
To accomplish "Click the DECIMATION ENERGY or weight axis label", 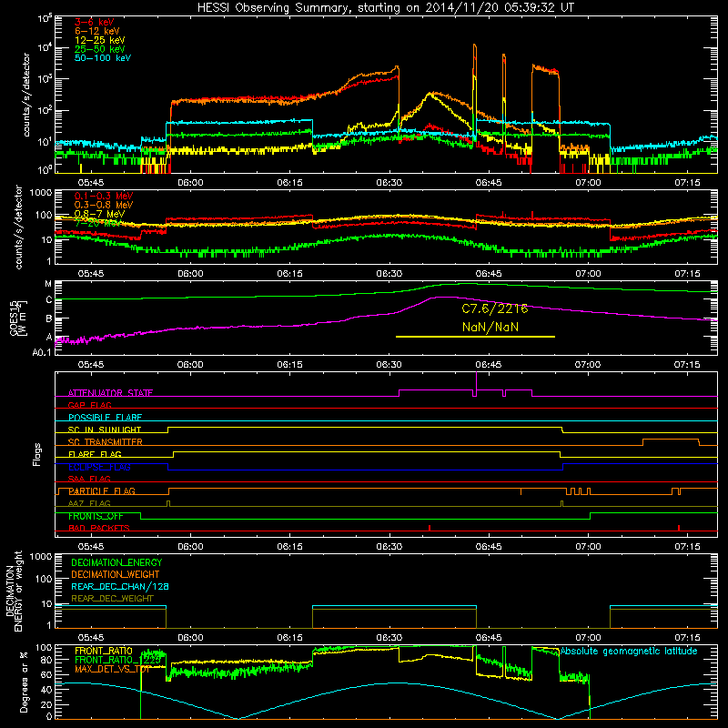I will click(x=14, y=591).
